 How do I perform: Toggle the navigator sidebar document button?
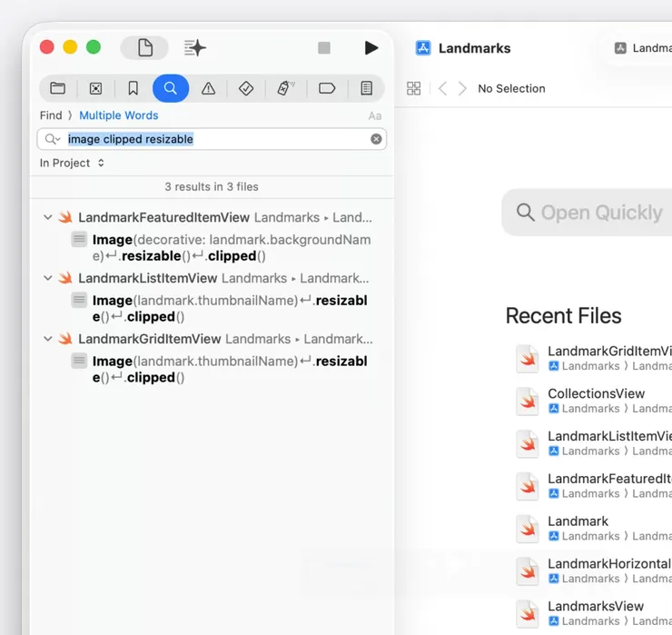click(145, 47)
